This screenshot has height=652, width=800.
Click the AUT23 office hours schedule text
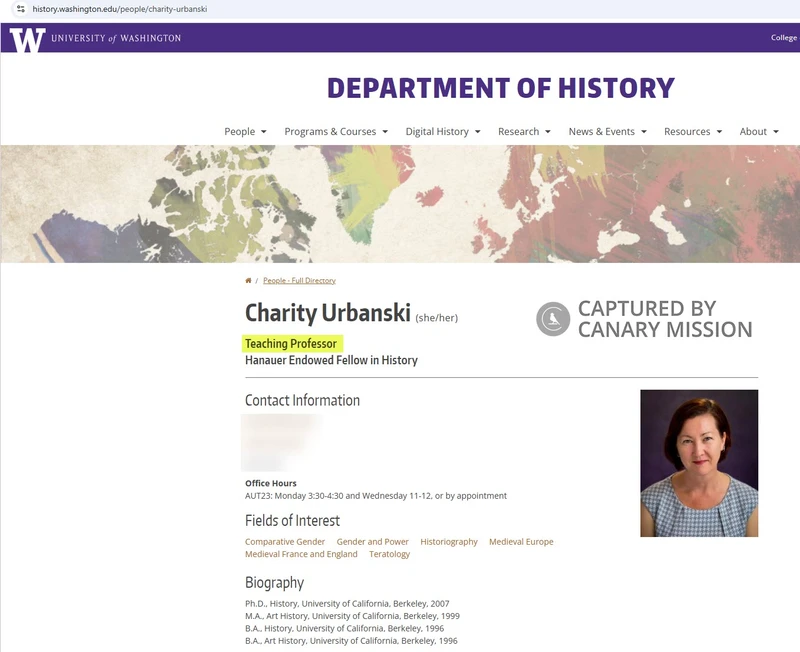[x=376, y=496]
